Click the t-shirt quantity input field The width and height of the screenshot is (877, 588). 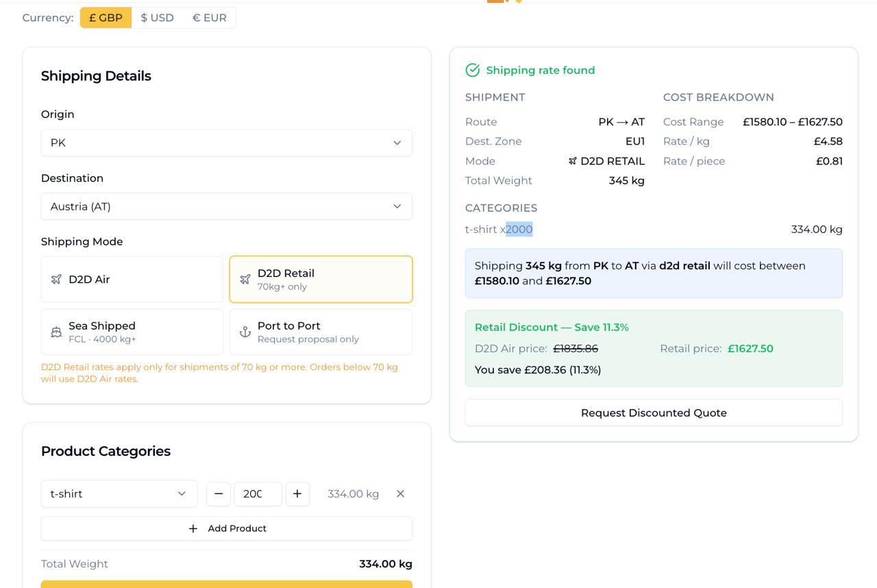pos(258,493)
